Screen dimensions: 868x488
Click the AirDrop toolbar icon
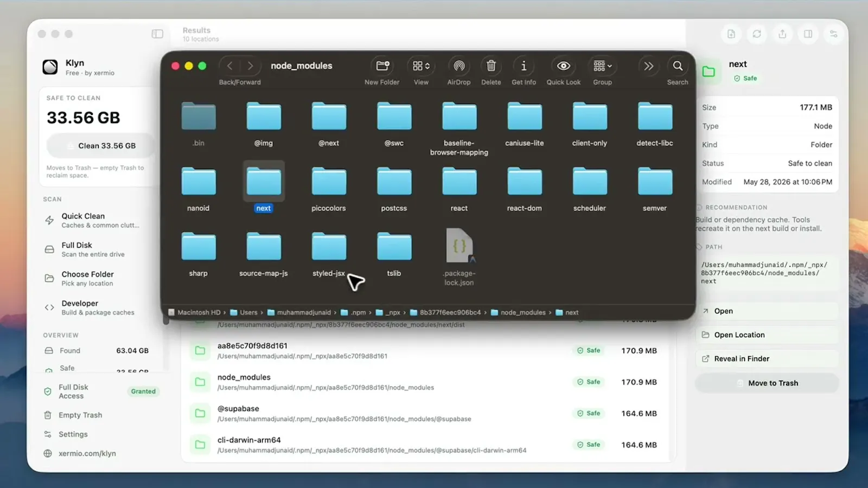(459, 66)
